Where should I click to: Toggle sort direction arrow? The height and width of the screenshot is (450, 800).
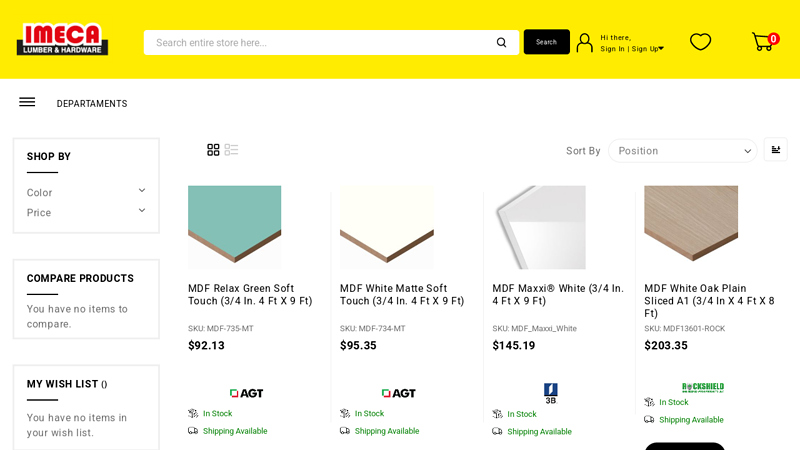tap(775, 150)
